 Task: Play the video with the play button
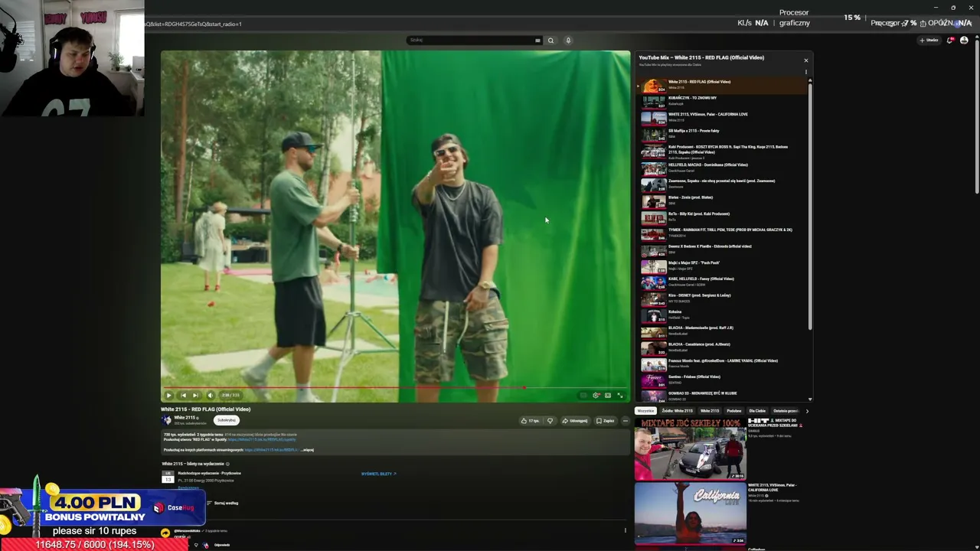click(169, 395)
